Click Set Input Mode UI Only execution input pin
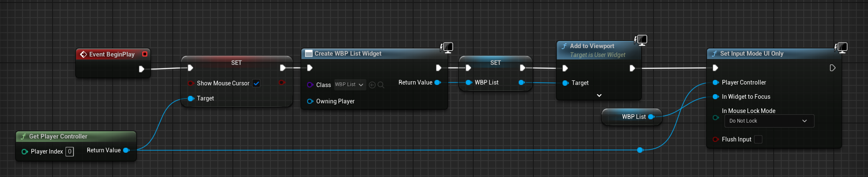Image resolution: width=868 pixels, height=177 pixels. tap(715, 68)
